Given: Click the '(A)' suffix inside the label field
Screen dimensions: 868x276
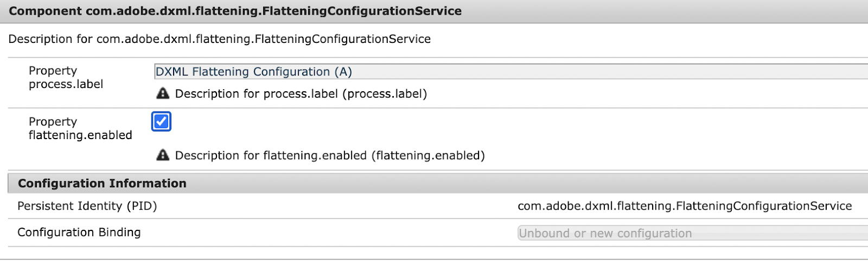Looking at the screenshot, I should [343, 72].
